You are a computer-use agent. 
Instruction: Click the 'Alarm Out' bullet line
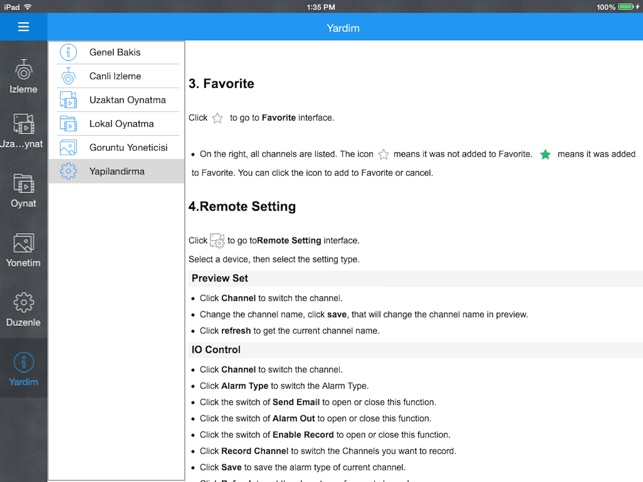point(315,418)
